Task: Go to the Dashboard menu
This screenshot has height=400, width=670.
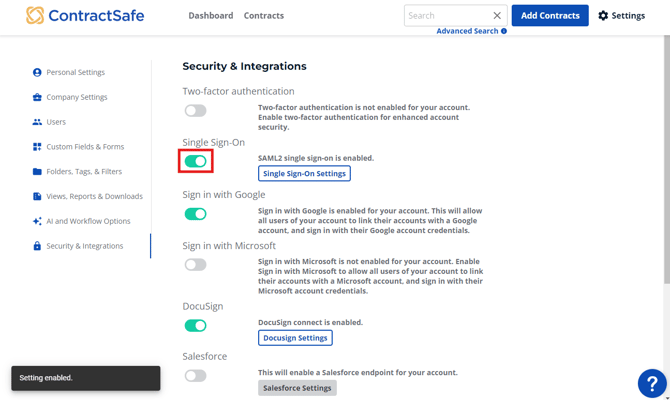Action: 210,16
